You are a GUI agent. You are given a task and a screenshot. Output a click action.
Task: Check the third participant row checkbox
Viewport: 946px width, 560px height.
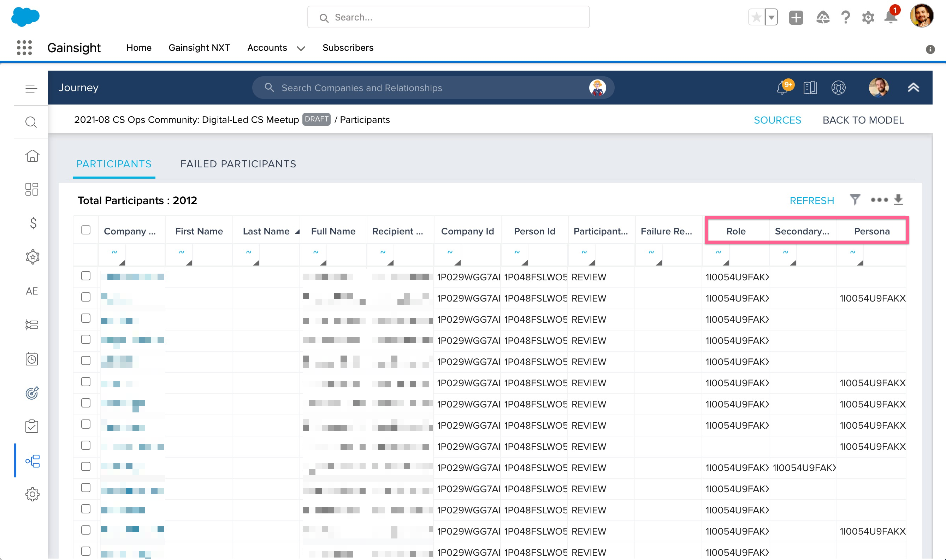coord(86,318)
